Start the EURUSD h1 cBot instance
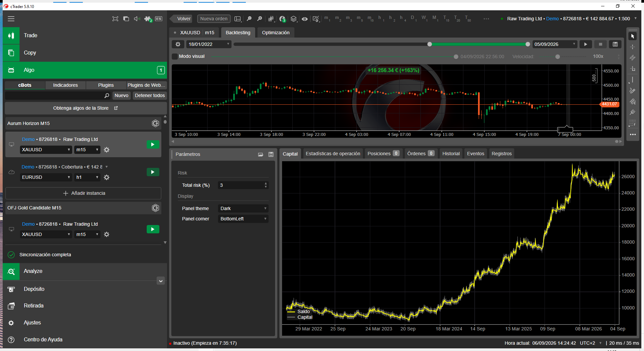 153,172
